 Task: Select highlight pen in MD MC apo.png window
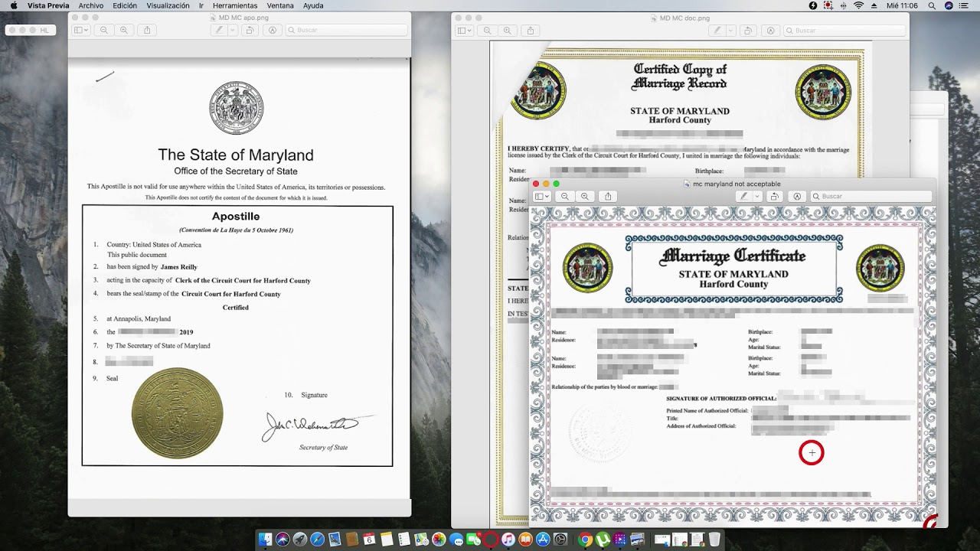pos(220,30)
